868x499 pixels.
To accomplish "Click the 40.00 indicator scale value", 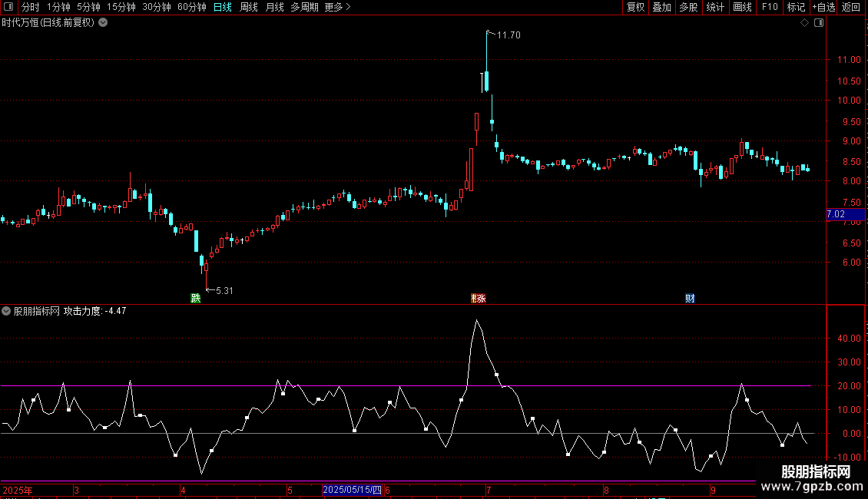I will pyautogui.click(x=849, y=338).
